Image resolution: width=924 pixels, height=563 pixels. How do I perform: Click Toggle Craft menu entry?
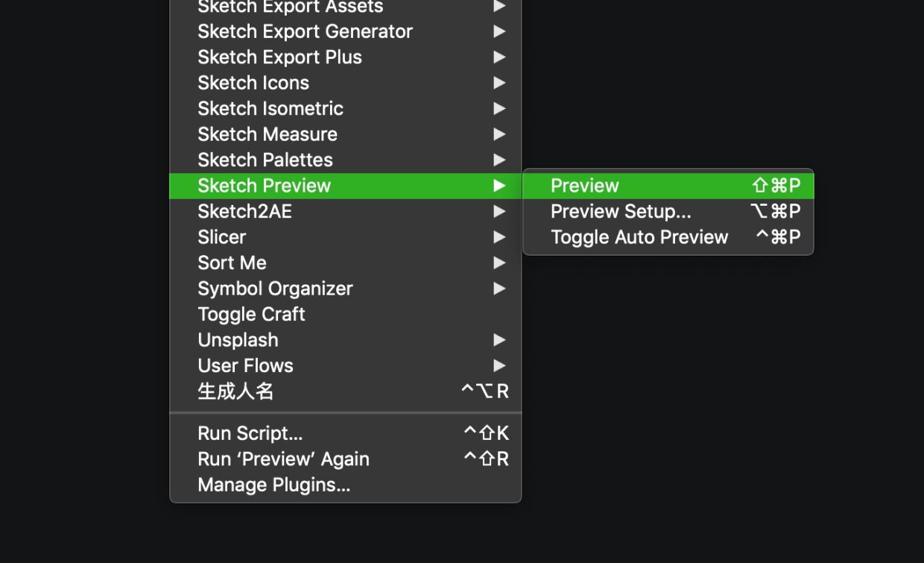coord(345,315)
